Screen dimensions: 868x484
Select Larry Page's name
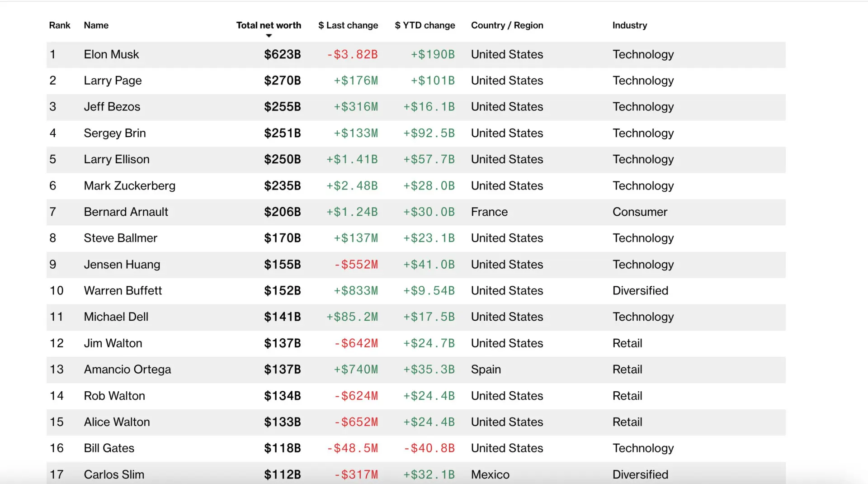[113, 81]
